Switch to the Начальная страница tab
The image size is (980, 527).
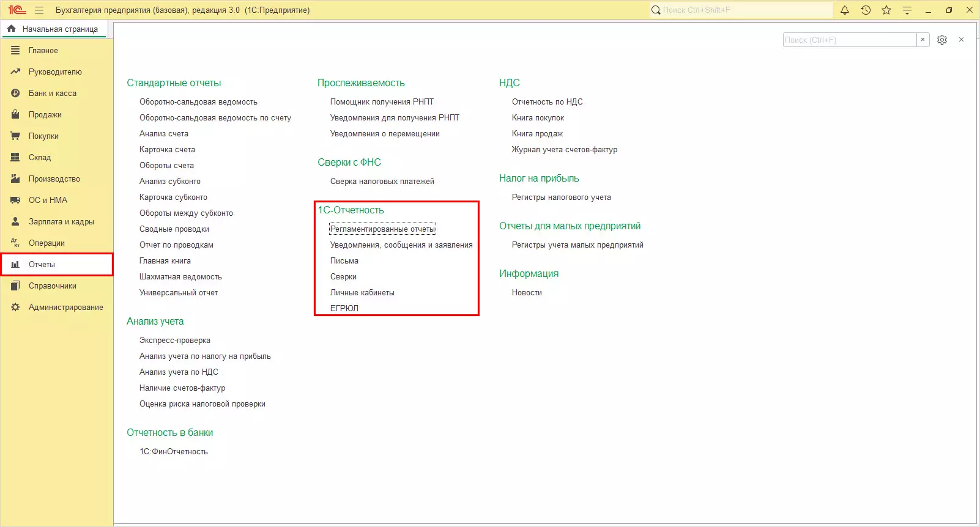[54, 29]
